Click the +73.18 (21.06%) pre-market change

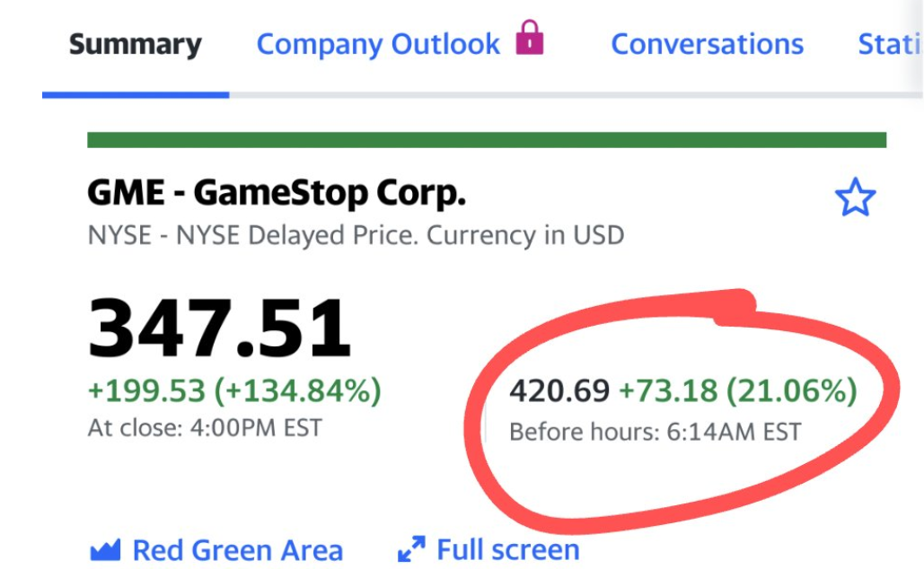coord(737,391)
